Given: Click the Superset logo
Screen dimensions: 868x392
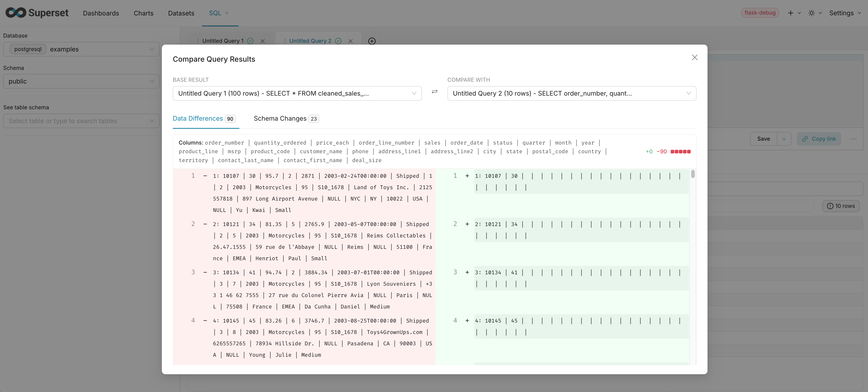Looking at the screenshot, I should pos(36,13).
